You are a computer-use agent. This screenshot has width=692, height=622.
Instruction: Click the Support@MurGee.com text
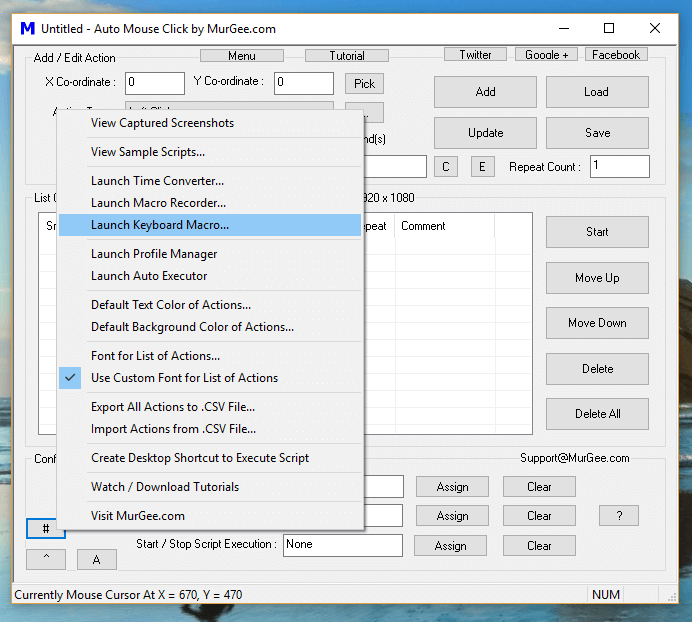click(575, 458)
